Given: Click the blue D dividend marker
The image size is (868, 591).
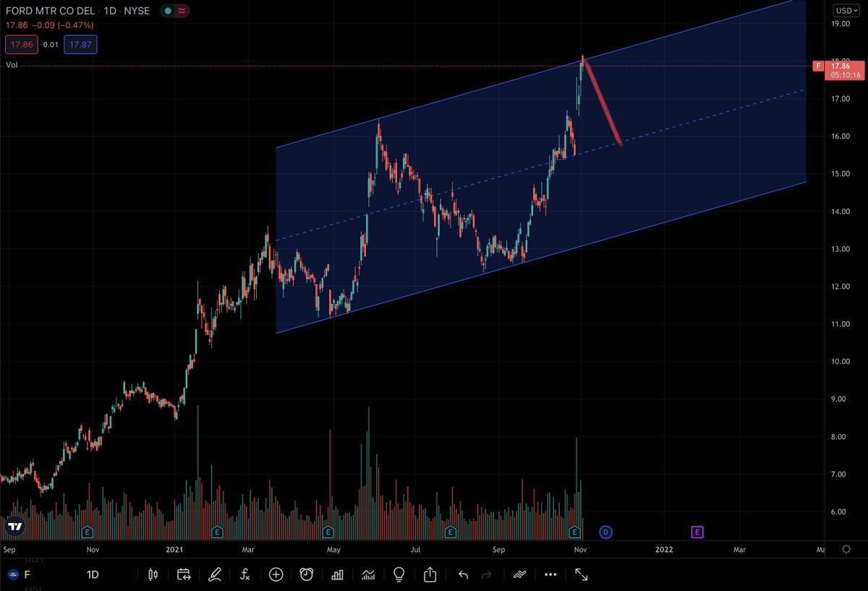Looking at the screenshot, I should [606, 532].
